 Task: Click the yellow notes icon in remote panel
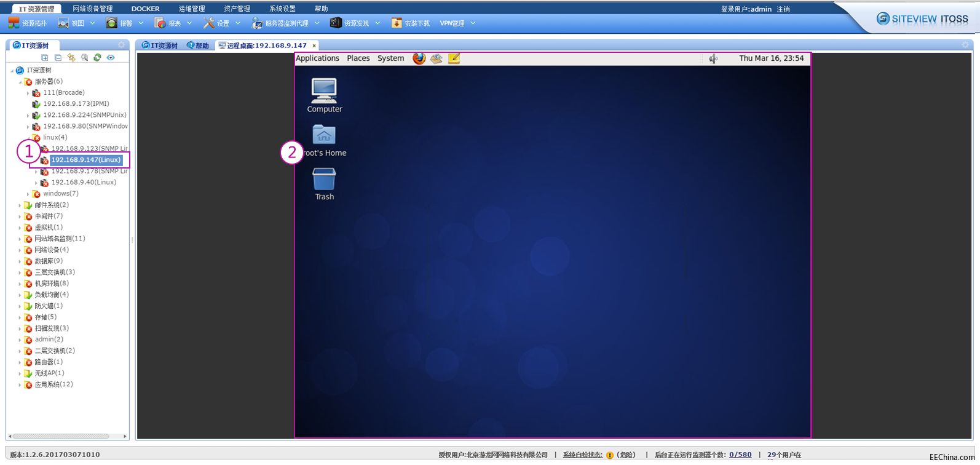pyautogui.click(x=454, y=58)
